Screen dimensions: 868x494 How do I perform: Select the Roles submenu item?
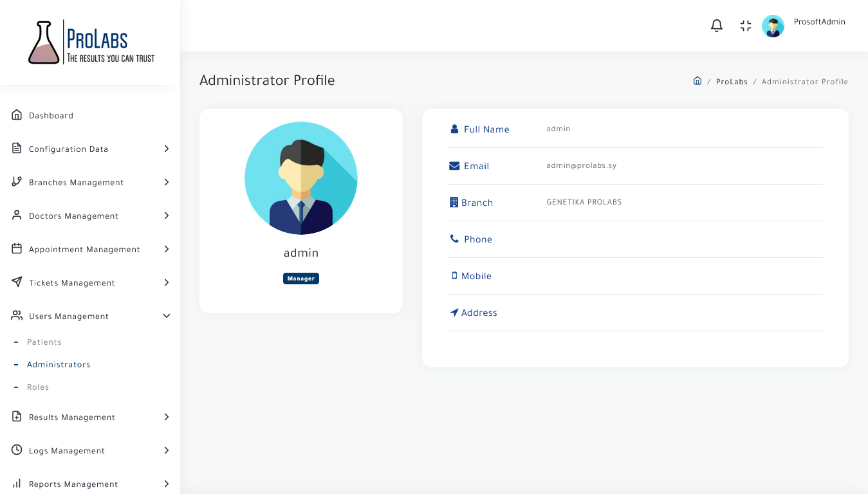[38, 387]
